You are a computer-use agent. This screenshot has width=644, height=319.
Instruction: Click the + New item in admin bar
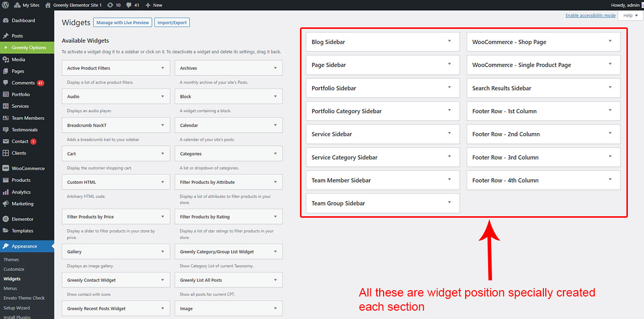click(x=154, y=5)
